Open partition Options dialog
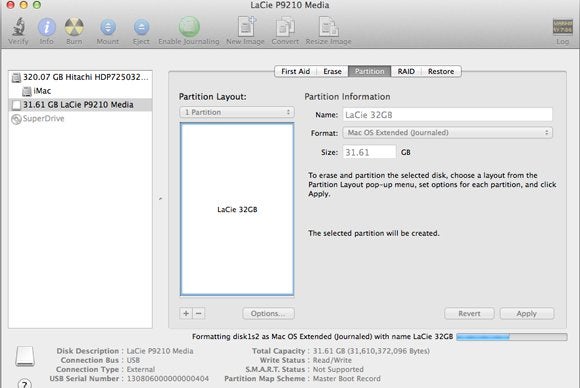The image size is (580, 388). [269, 313]
